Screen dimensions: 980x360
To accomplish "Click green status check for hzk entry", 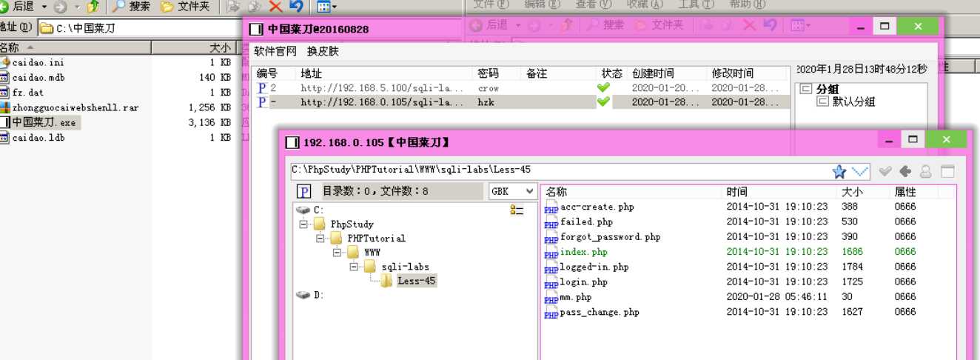I will click(x=604, y=101).
